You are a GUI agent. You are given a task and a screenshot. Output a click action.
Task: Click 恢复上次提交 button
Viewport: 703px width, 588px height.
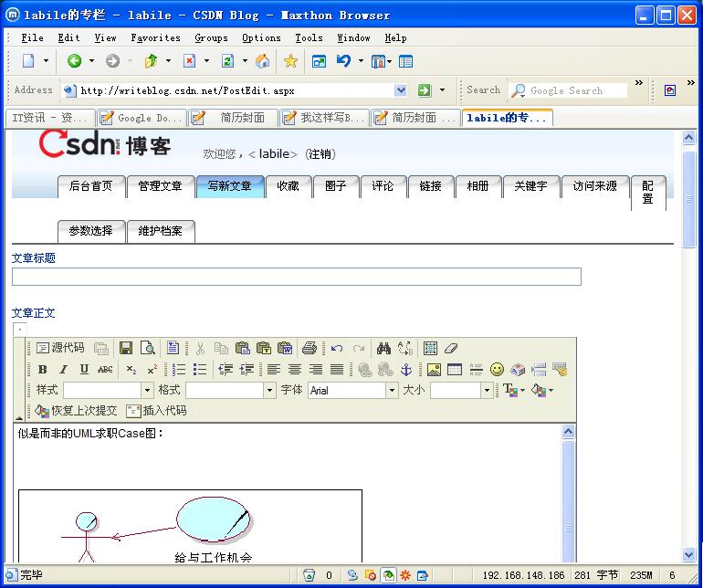pyautogui.click(x=76, y=411)
